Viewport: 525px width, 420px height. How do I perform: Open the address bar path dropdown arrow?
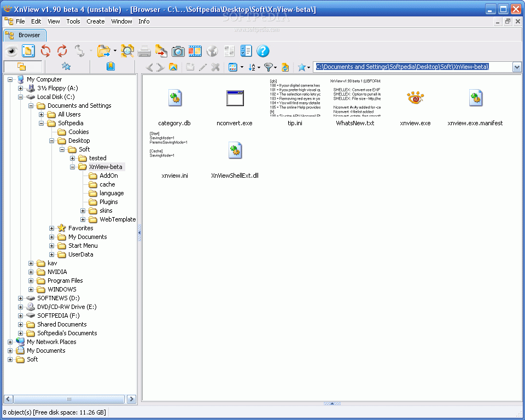517,67
